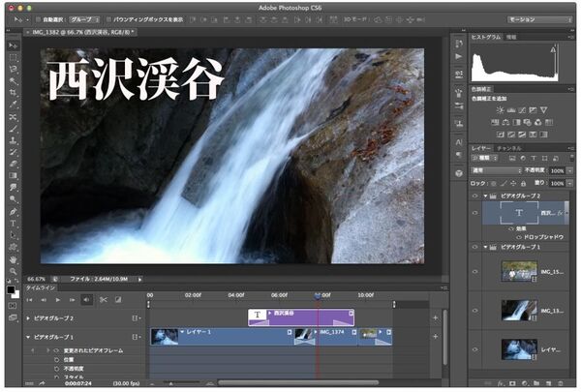Open the Motion workspace dropdown

point(539,19)
